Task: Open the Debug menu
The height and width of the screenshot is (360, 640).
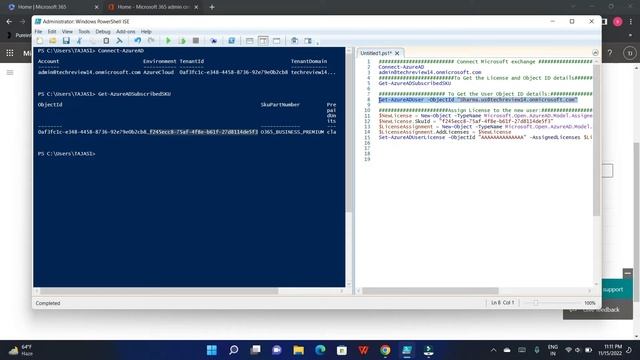Action: pyautogui.click(x=103, y=31)
